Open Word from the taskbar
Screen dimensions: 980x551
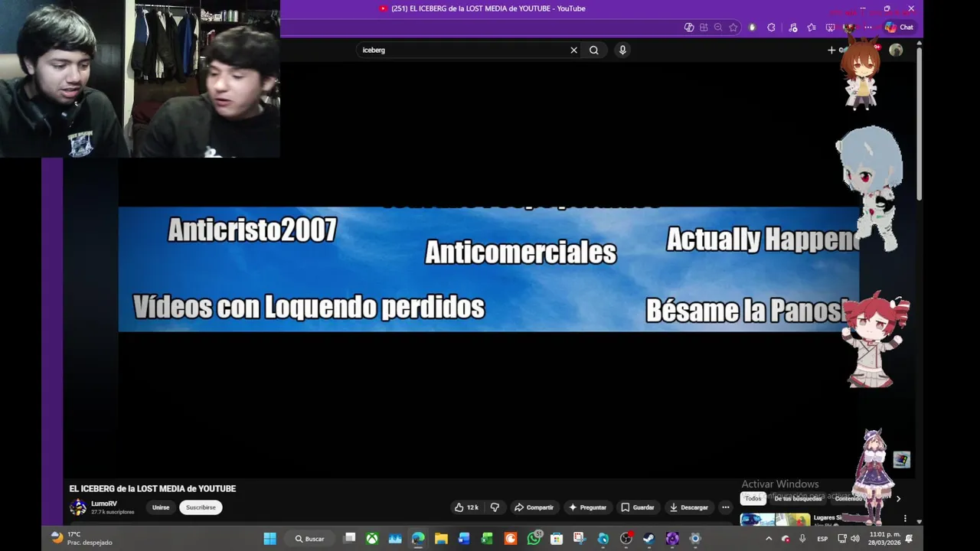coord(464,539)
